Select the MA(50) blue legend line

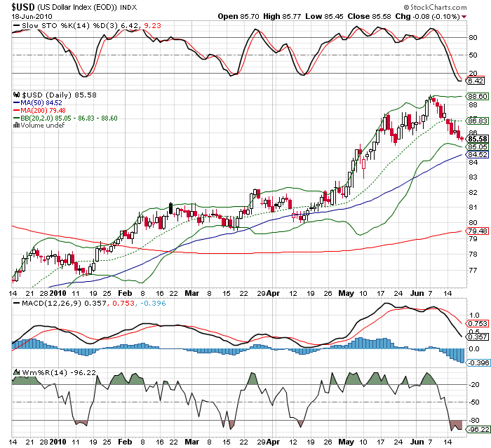[17, 102]
